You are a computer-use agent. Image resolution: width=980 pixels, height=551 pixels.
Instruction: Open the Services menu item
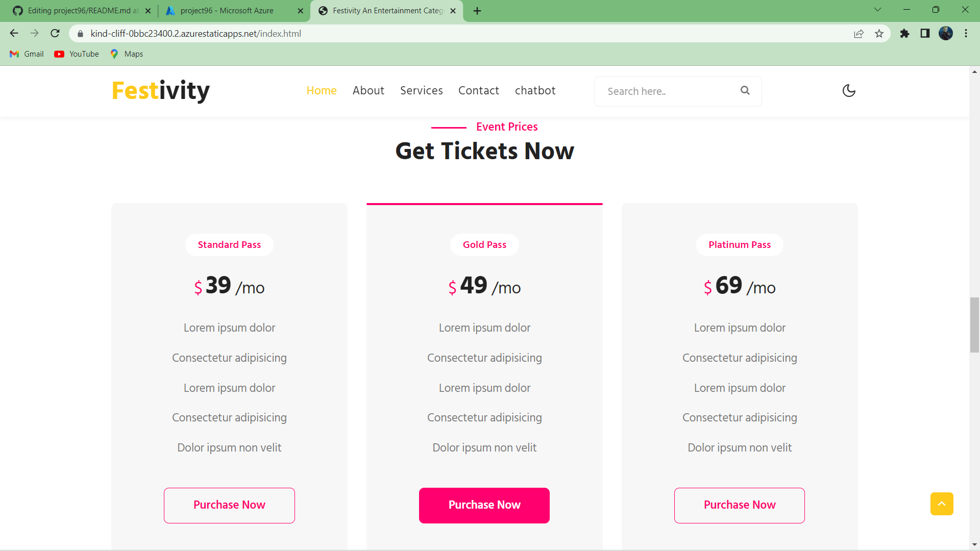pos(422,91)
